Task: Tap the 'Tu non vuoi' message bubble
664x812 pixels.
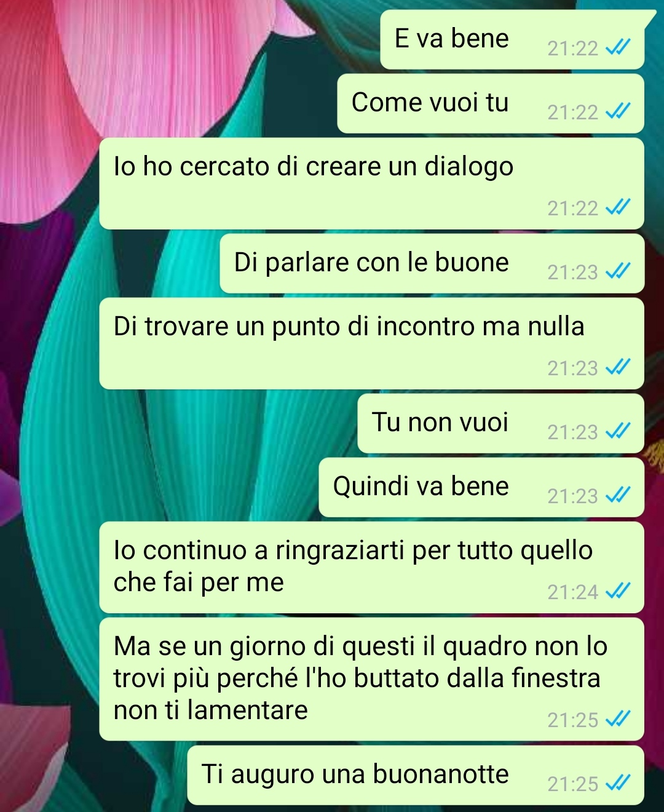Action: 501,423
